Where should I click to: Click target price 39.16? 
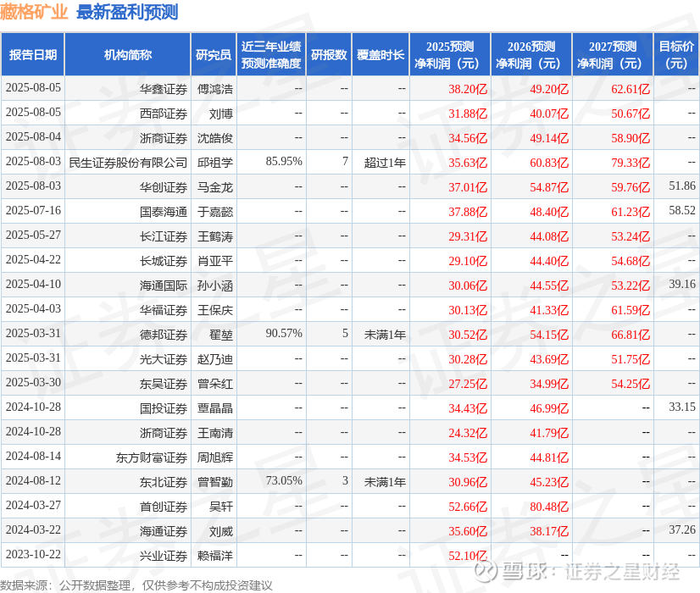682,284
